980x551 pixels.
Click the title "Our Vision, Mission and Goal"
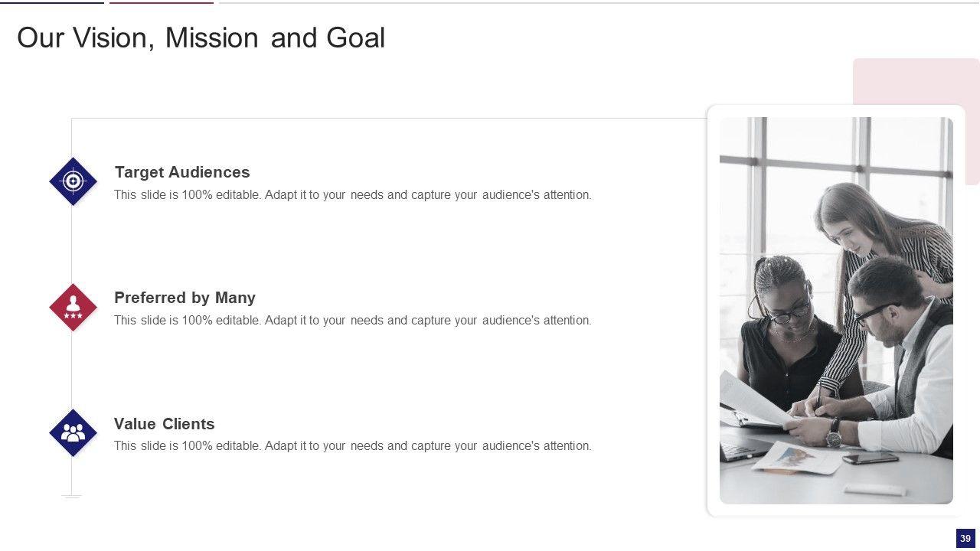coord(201,37)
